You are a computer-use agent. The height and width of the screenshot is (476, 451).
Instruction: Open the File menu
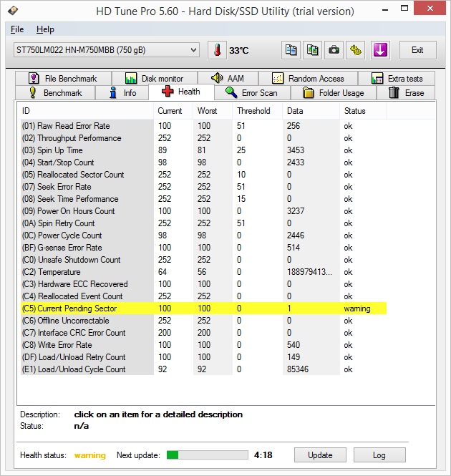pos(17,29)
